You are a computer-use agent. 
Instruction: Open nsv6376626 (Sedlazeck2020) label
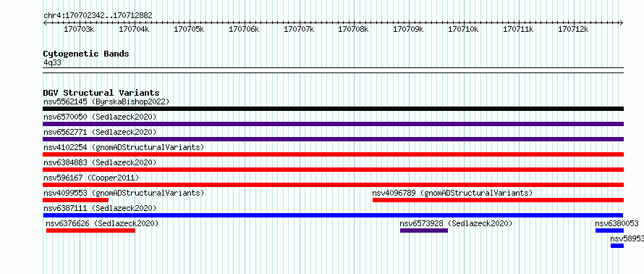tap(102, 223)
